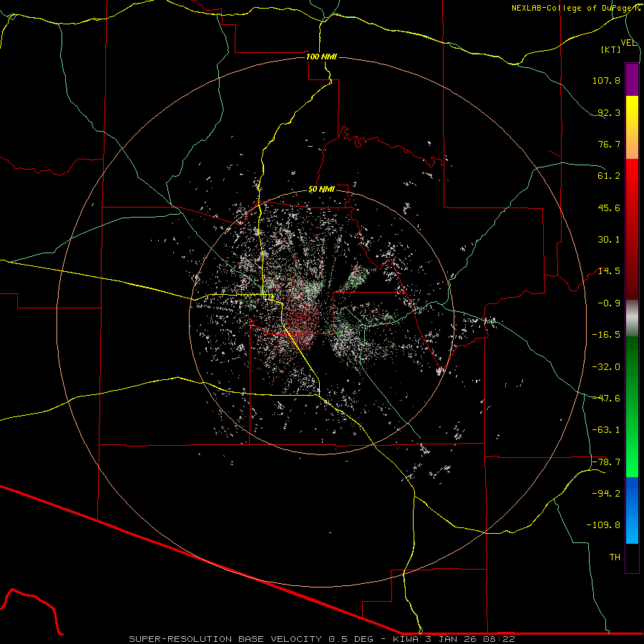Click the black TH box on legend
644x644 pixels.
point(632,559)
